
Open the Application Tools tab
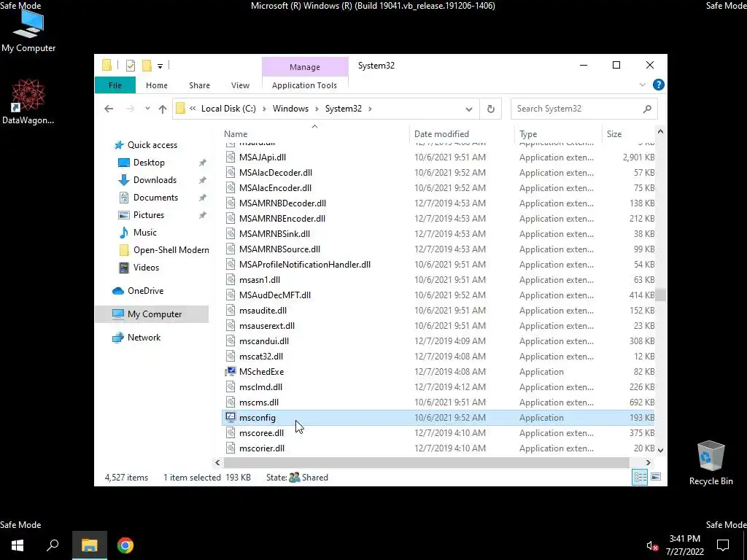[304, 85]
